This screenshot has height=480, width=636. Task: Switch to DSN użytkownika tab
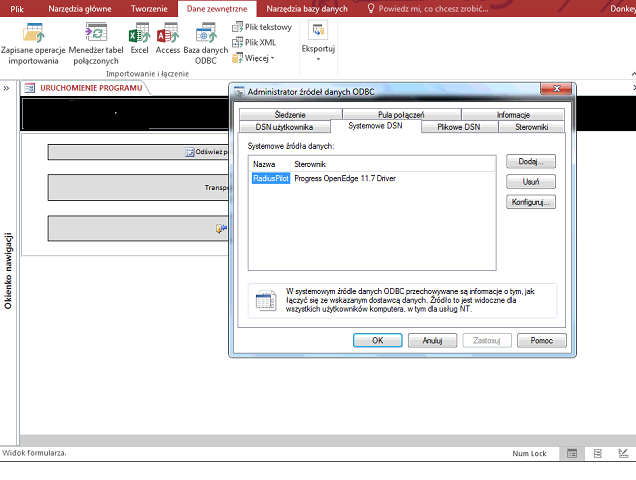(284, 127)
